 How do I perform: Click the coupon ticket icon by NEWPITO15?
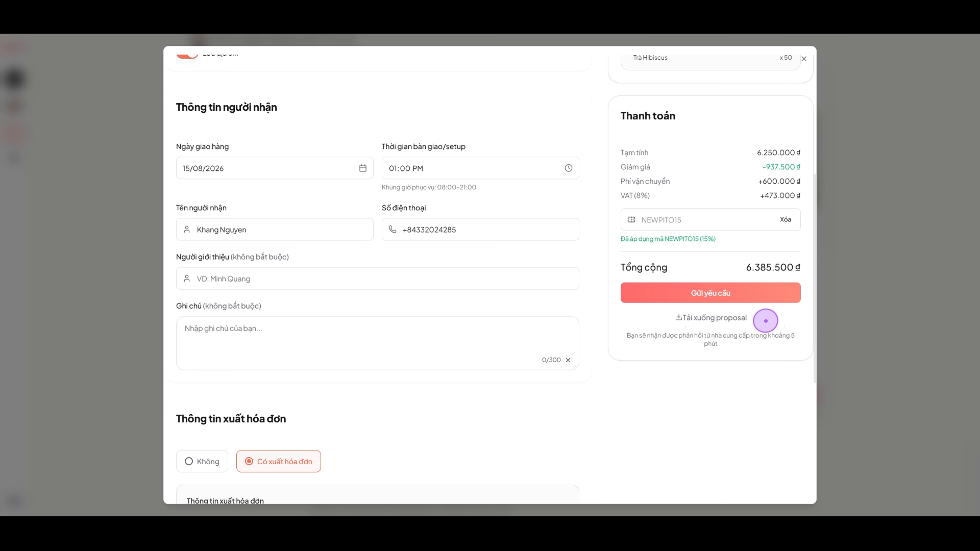(631, 220)
